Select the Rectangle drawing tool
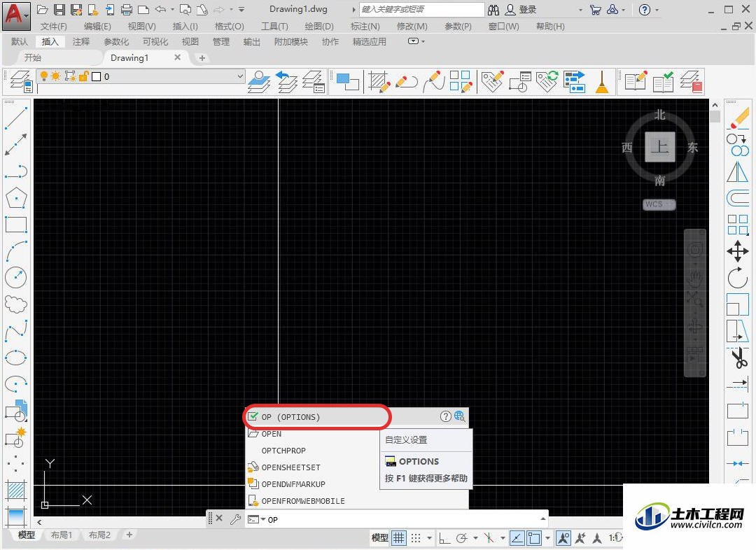 click(x=16, y=224)
